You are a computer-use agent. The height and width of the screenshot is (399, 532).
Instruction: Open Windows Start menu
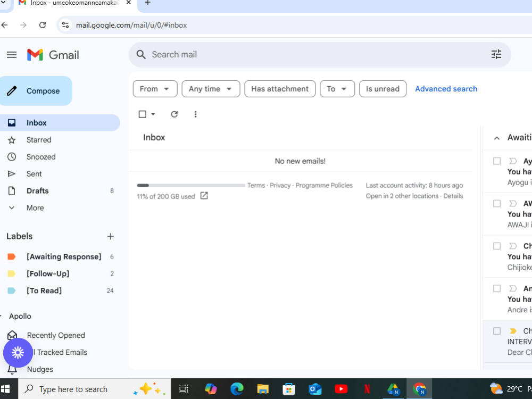[5, 389]
